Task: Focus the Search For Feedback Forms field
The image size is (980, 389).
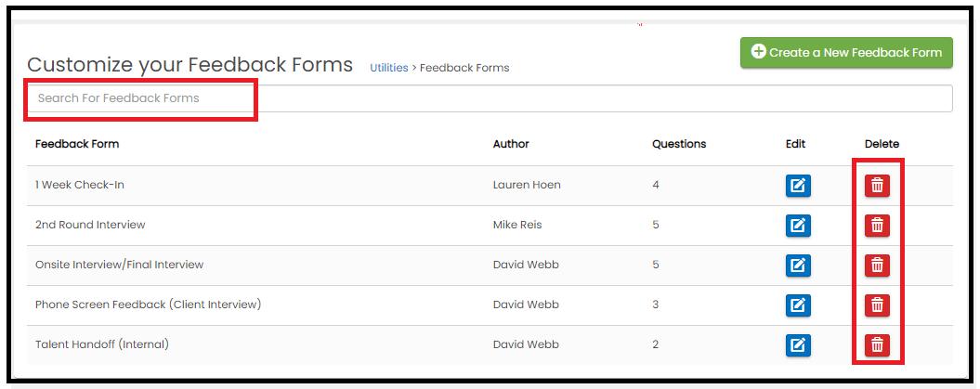Action: [490, 98]
